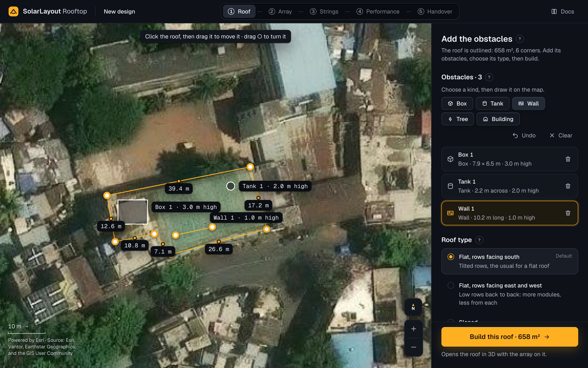Click the Wall 1 · 1.0 m high map label
The width and height of the screenshot is (588, 368).
pos(246,218)
